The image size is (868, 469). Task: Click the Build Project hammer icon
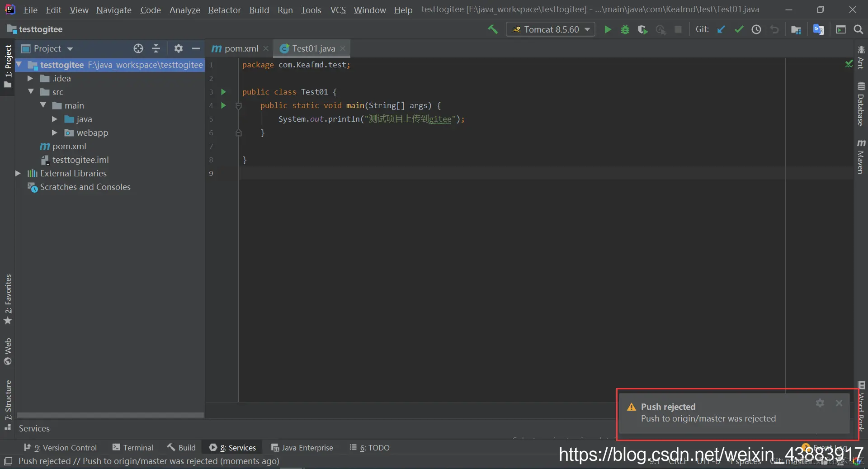coord(493,29)
